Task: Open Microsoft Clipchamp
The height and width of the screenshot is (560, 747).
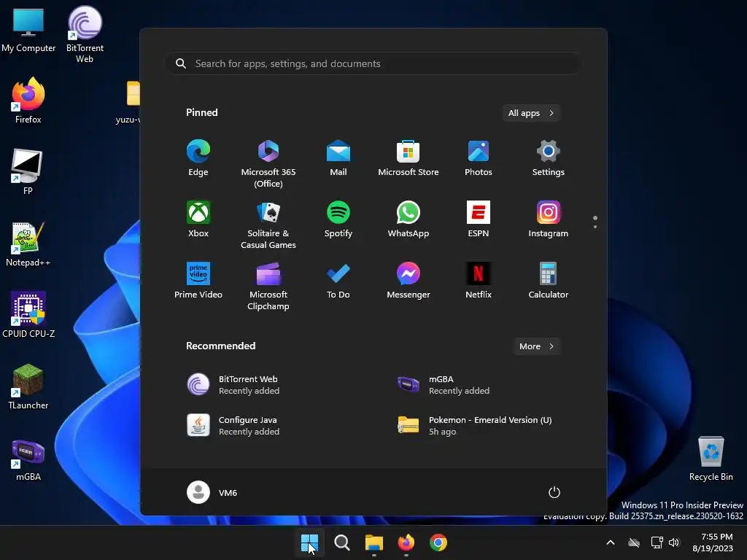Action: pos(268,286)
